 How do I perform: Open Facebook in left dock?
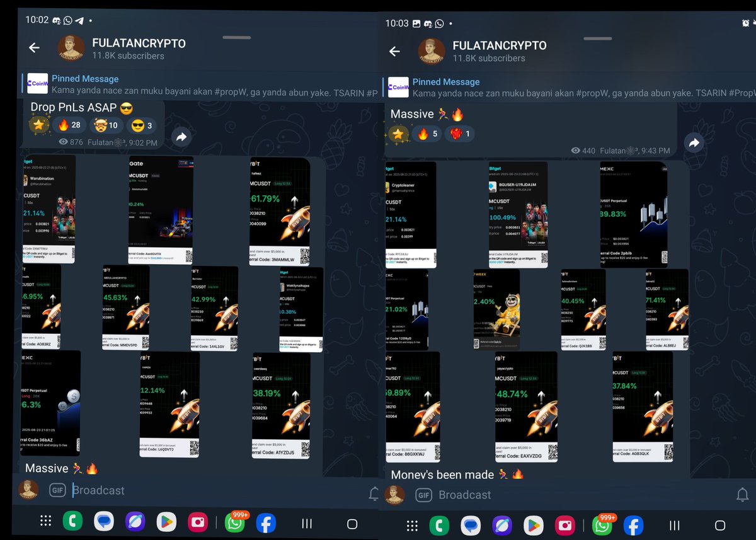(266, 524)
